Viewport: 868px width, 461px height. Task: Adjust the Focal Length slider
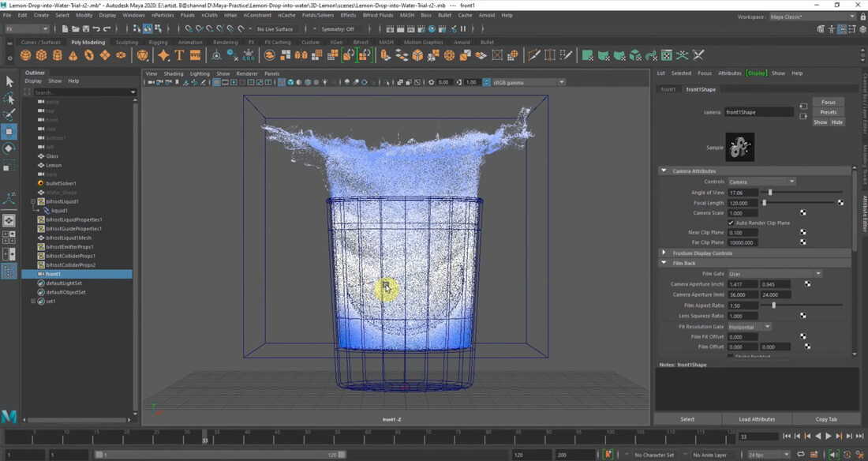pos(765,203)
